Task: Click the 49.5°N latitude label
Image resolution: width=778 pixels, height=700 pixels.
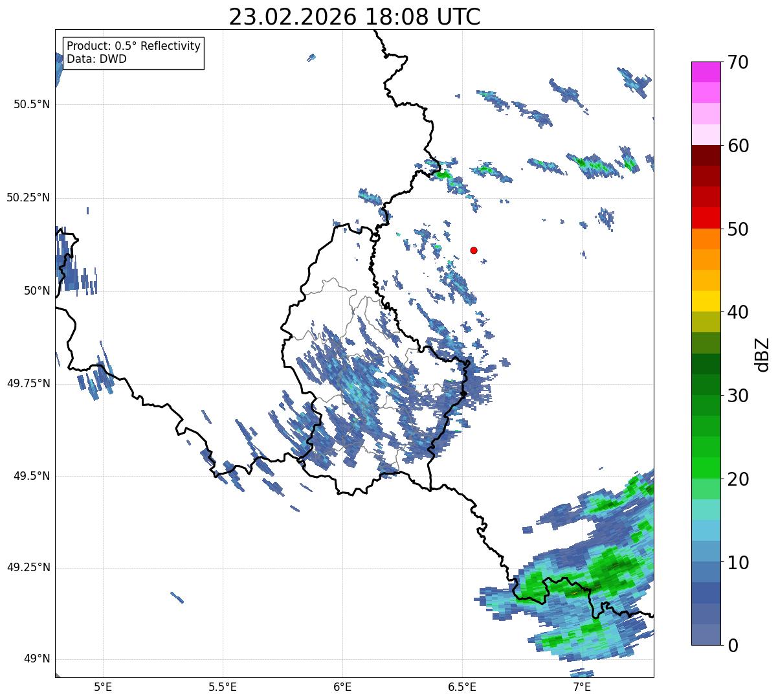Action: pos(32,476)
